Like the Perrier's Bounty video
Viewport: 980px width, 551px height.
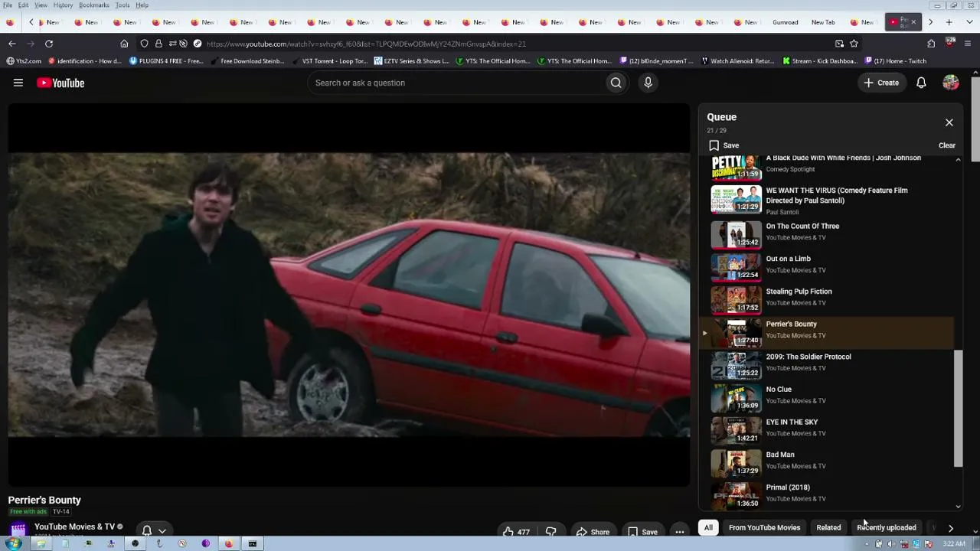(x=516, y=532)
